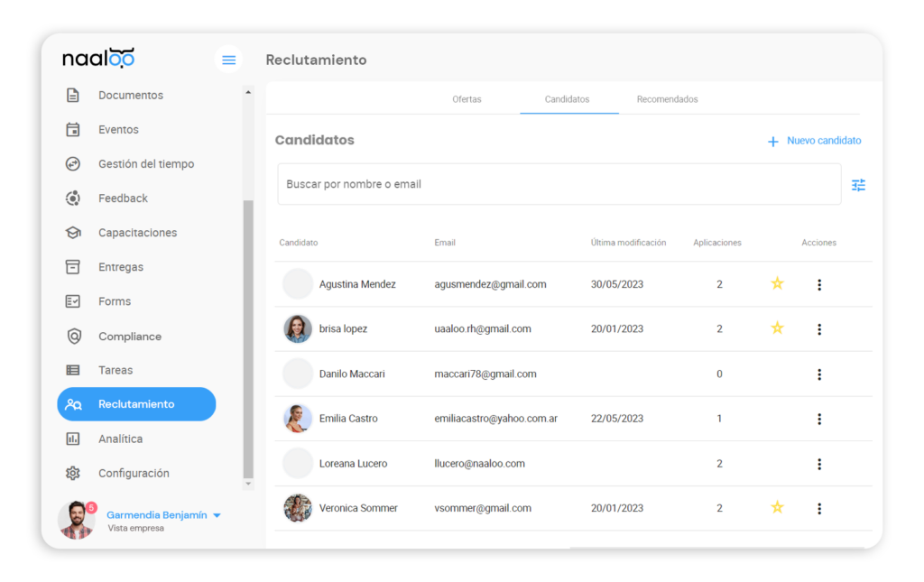Click Emilia Castro profile photo
Viewport: 924px width, 582px height.
[298, 419]
